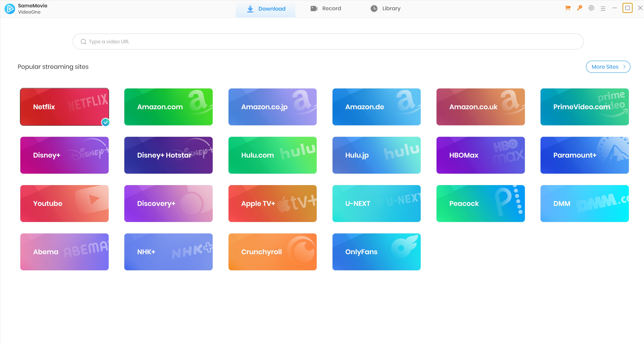Viewport: 644px width, 344px height.
Task: Click the search magnifier icon
Action: pyautogui.click(x=84, y=41)
